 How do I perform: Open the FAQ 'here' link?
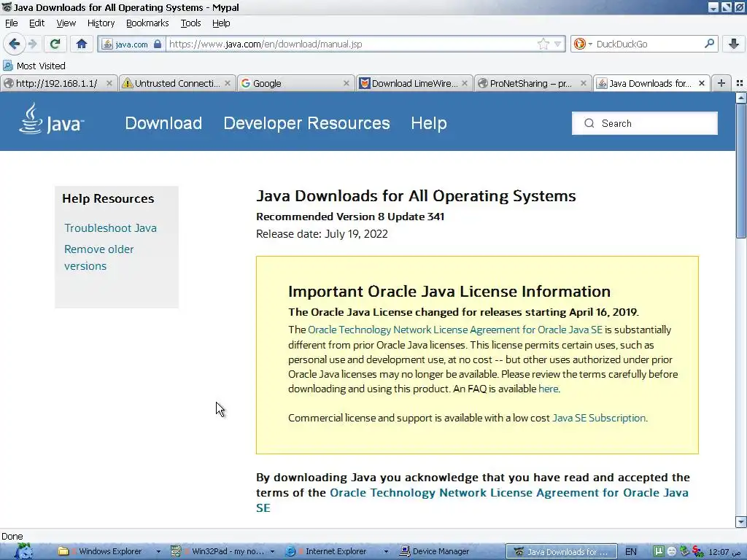pyautogui.click(x=548, y=389)
